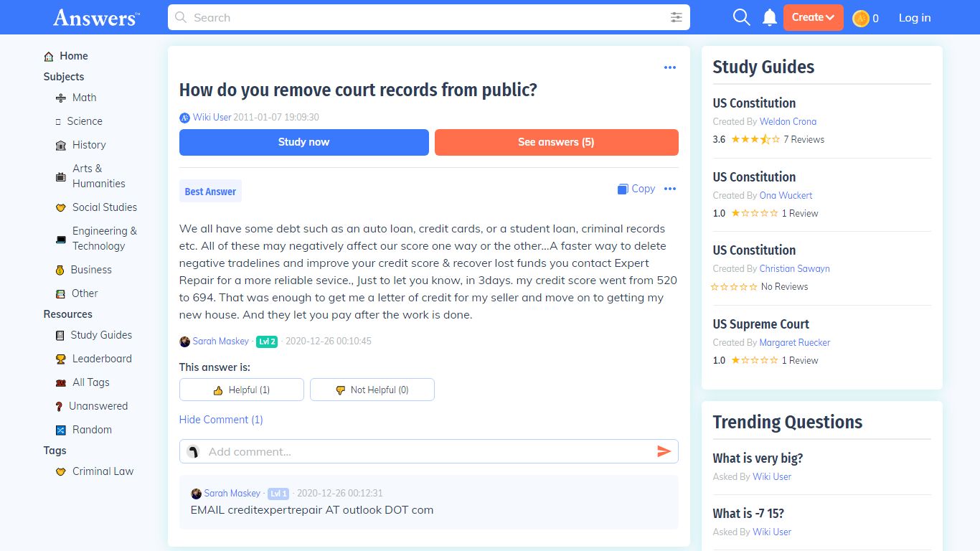Click the Other subject icon

pos(60,294)
